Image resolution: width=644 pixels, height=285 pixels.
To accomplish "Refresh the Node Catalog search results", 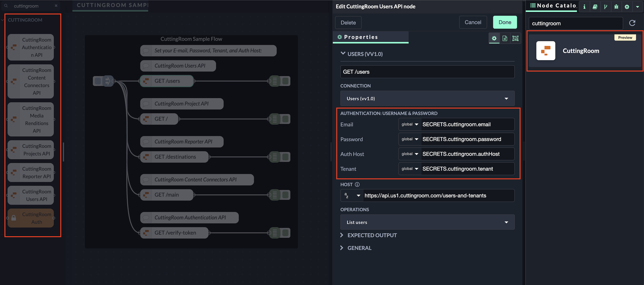I will pos(632,23).
